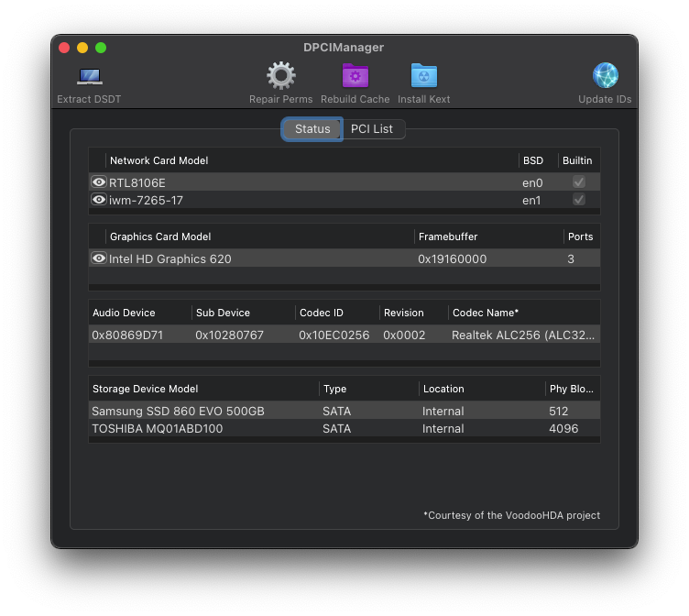This screenshot has height=616, width=689.
Task: Minimize the DPCIManager window
Action: [x=82, y=48]
